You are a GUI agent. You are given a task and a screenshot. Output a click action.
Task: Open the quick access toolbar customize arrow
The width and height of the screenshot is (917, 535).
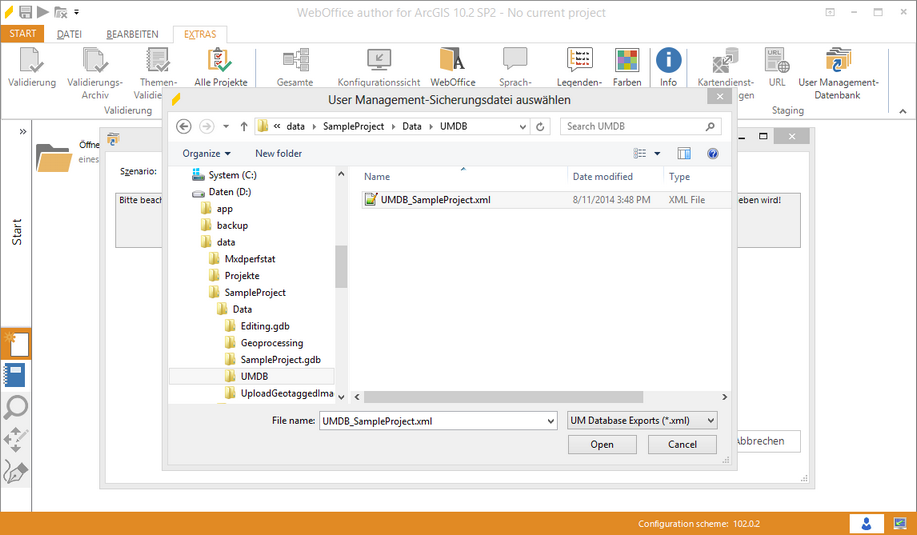(77, 12)
